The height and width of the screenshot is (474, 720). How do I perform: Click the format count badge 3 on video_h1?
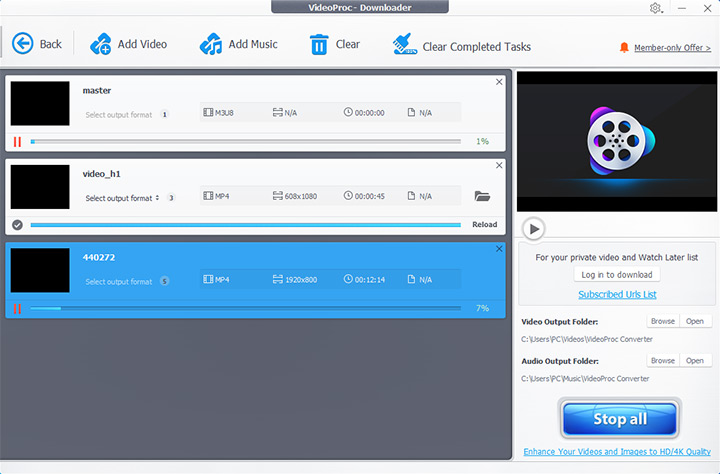click(x=171, y=198)
